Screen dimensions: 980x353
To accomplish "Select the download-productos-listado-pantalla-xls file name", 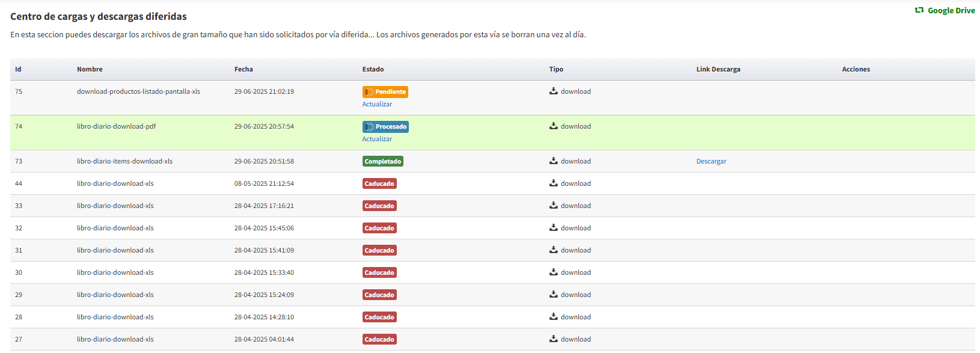I will pos(138,91).
